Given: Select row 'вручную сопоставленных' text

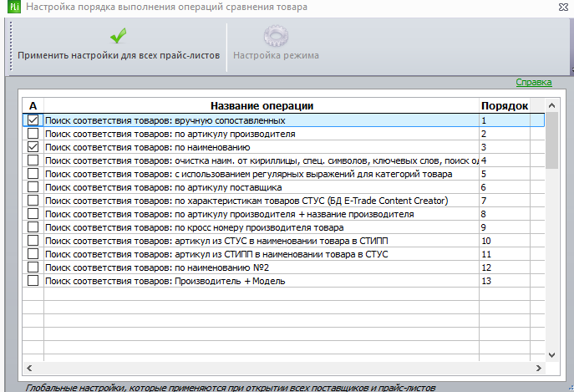Looking at the screenshot, I should (x=165, y=120).
